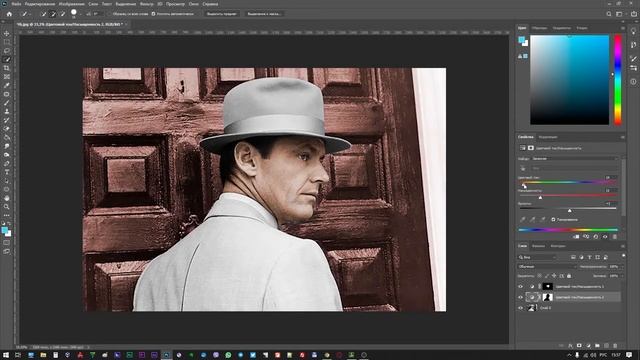Screen dimensions: 640x360
Task: Select the Hand tool
Action: pyautogui.click(x=7, y=198)
